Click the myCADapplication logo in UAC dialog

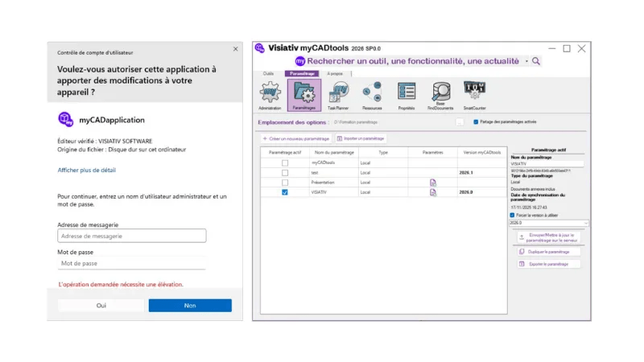[x=66, y=119]
